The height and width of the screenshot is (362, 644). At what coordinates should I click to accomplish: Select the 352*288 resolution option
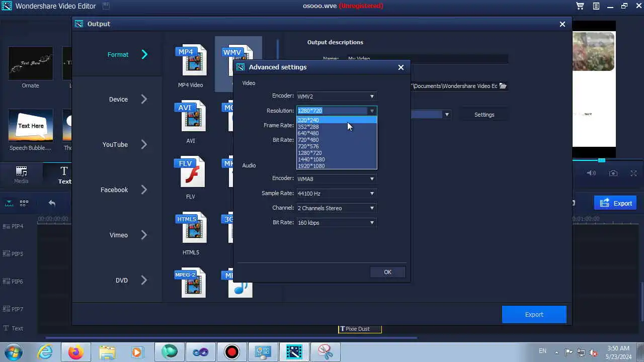(x=337, y=127)
